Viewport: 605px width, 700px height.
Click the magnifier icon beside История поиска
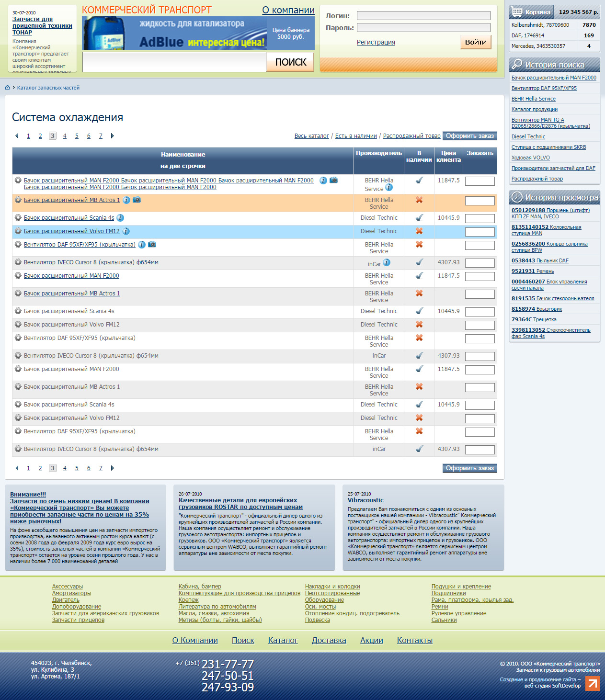(517, 64)
